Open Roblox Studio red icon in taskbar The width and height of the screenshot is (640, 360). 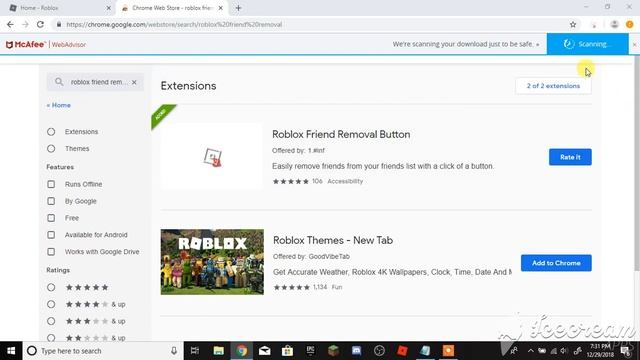pos(402,351)
